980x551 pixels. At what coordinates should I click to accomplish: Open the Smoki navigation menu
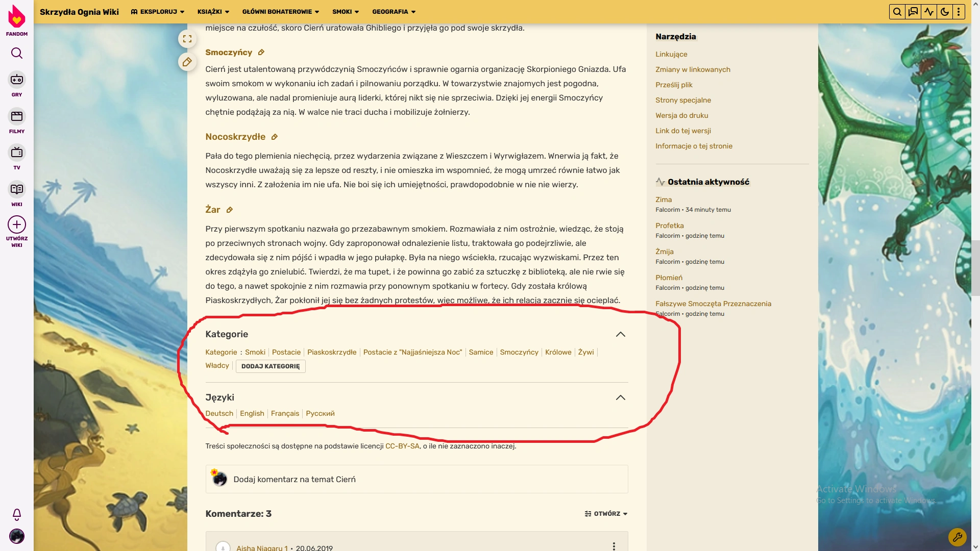[x=346, y=12]
